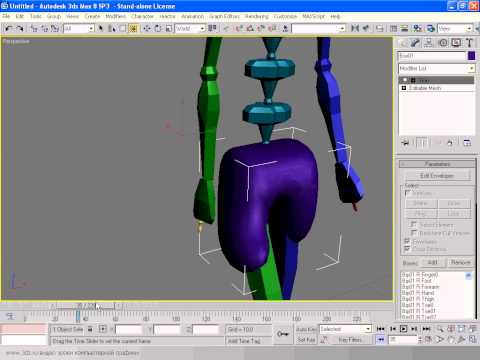Click the object color swatch beside the name
480x360 pixels.
tap(471, 56)
